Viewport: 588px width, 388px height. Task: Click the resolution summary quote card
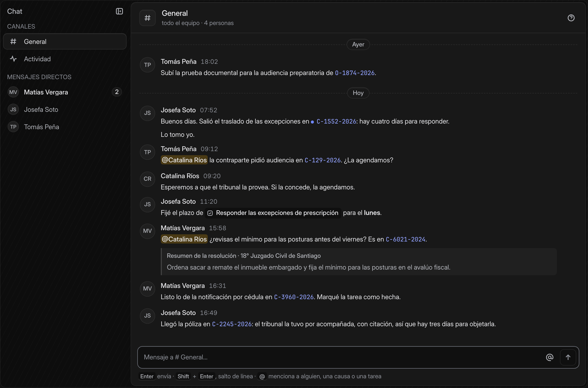(x=359, y=262)
